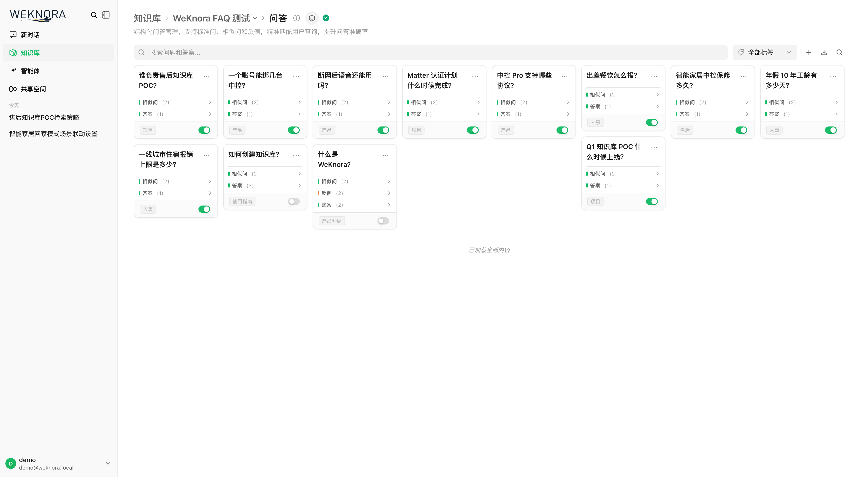Click the green status check icon
The height and width of the screenshot is (477, 868).
coord(326,18)
